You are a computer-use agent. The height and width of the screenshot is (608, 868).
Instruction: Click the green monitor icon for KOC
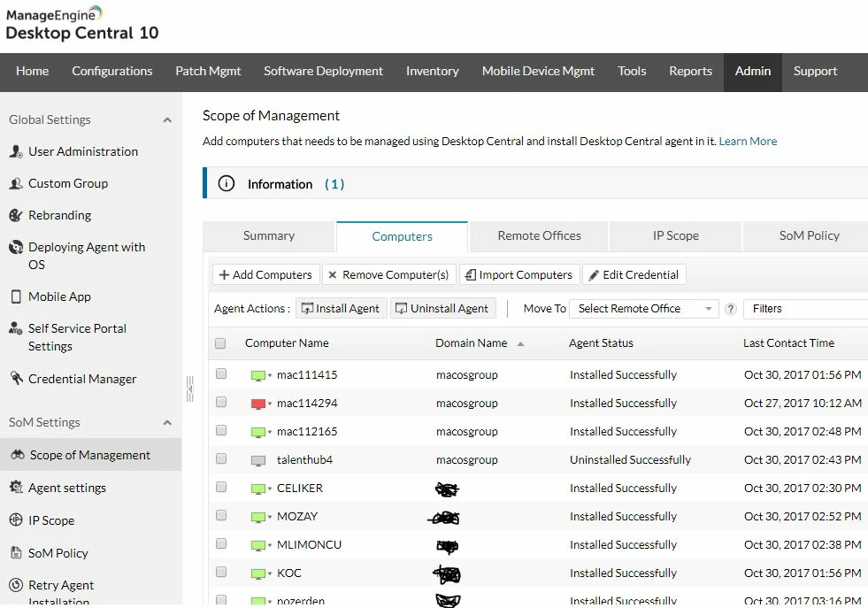pos(258,573)
